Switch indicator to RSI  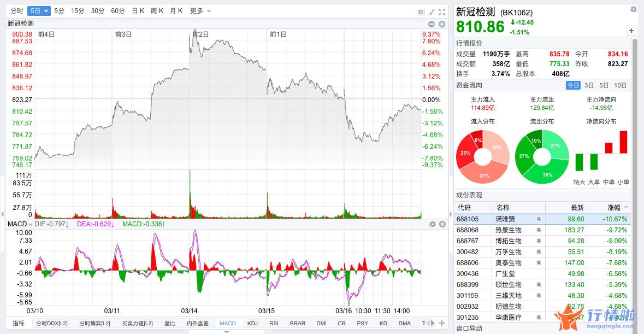coord(274,323)
